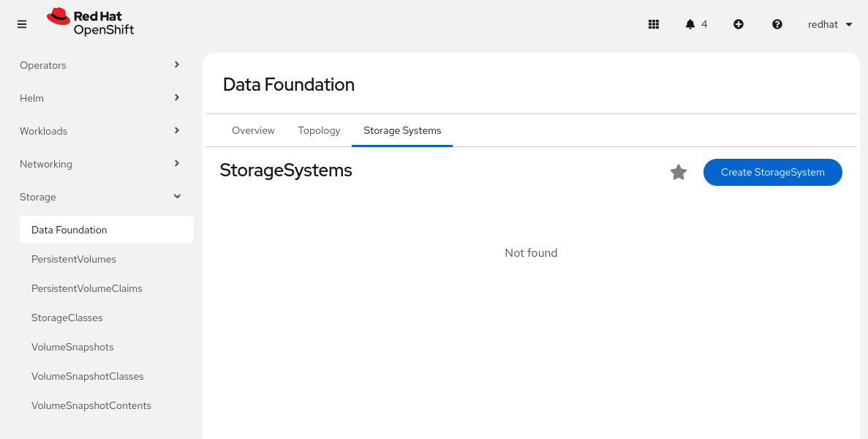Click the Red Hat OpenShift logo
868x439 pixels.
coord(91,22)
